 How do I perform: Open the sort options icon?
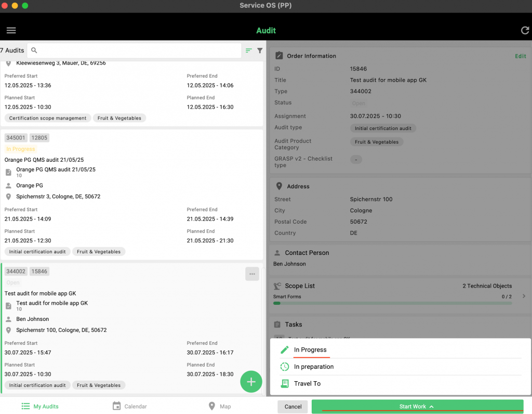(x=249, y=50)
